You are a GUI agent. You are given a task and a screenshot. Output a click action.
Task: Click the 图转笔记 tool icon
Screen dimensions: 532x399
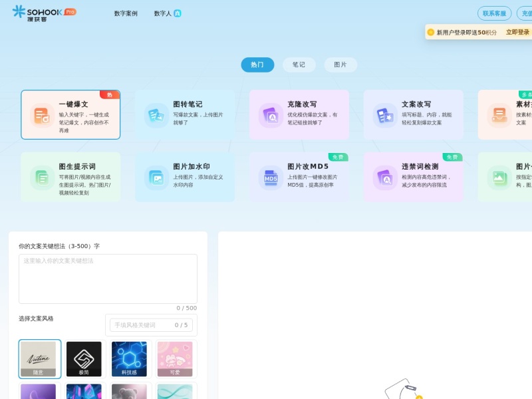click(x=156, y=114)
